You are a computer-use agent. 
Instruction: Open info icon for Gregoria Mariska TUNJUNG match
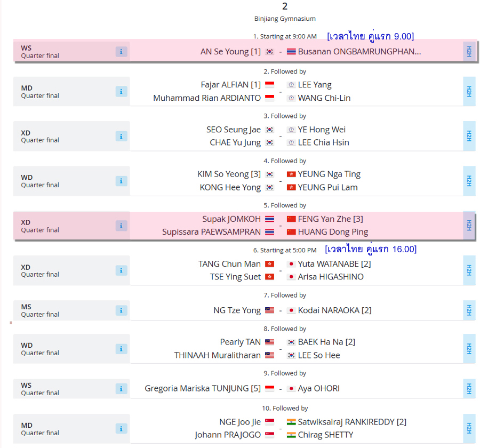pyautogui.click(x=121, y=389)
